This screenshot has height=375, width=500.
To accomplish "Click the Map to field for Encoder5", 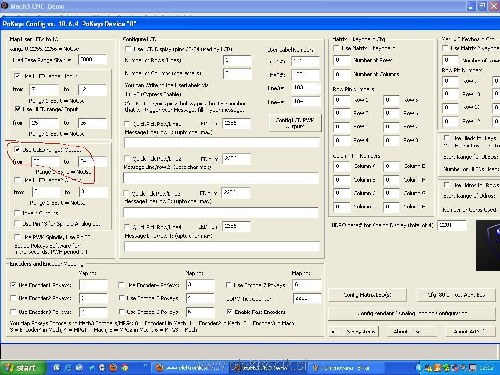I will click(200, 298).
